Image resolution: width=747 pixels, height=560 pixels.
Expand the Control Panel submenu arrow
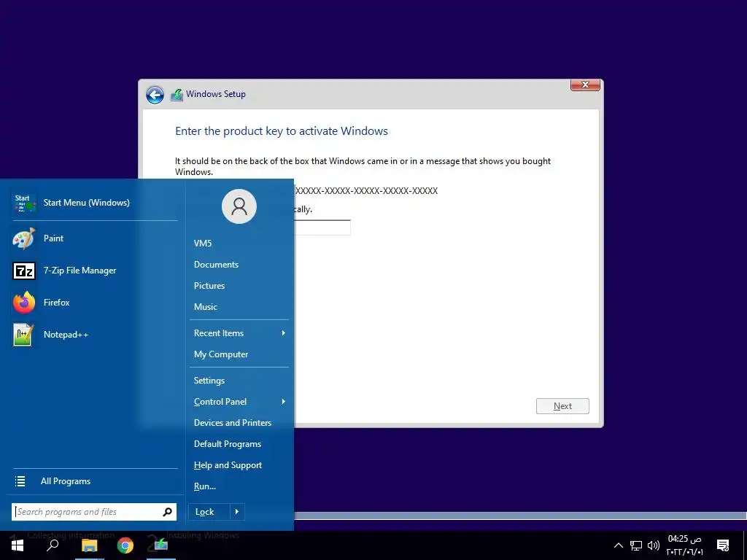(284, 402)
